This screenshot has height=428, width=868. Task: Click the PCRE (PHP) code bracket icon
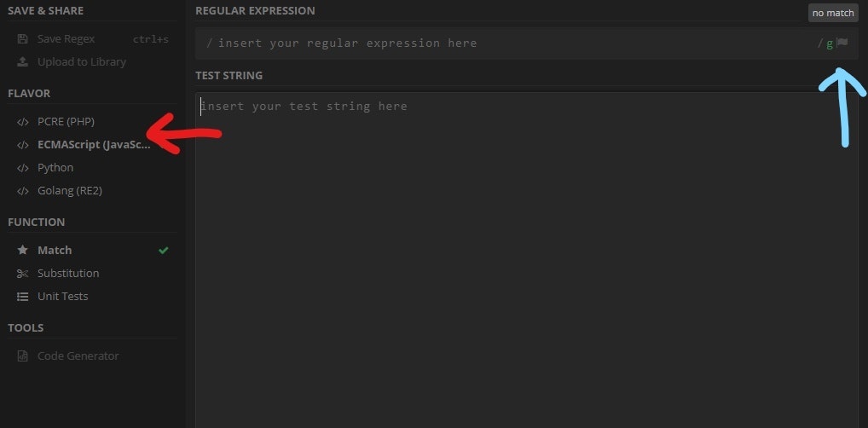pyautogui.click(x=22, y=122)
